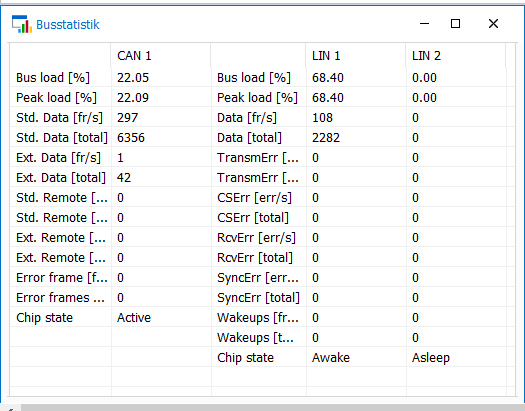Select the CAN 1 column header

[134, 56]
